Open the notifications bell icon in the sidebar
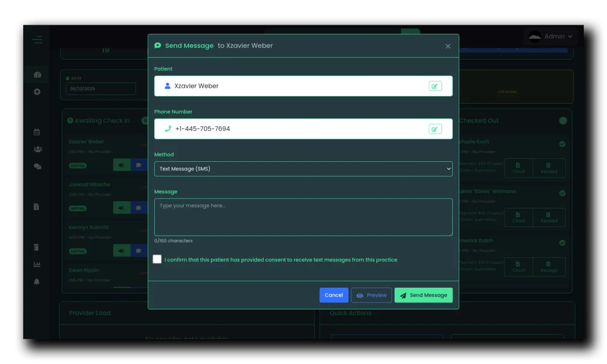Image resolution: width=607 pixels, height=364 pixels. [36, 282]
